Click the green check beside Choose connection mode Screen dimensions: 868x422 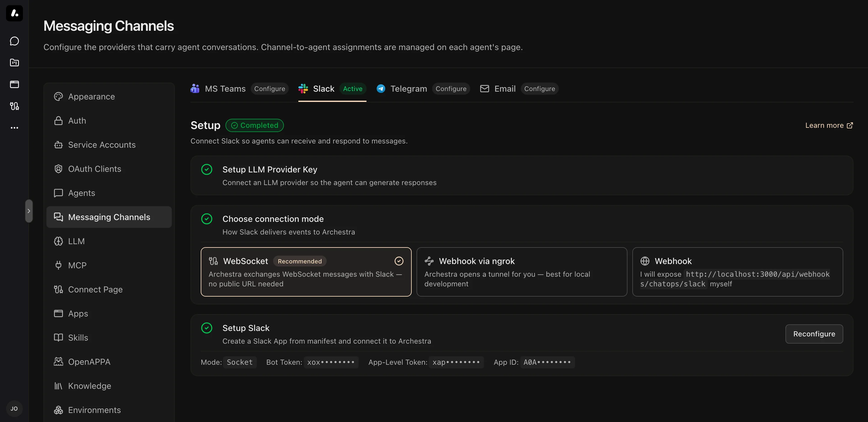point(206,219)
